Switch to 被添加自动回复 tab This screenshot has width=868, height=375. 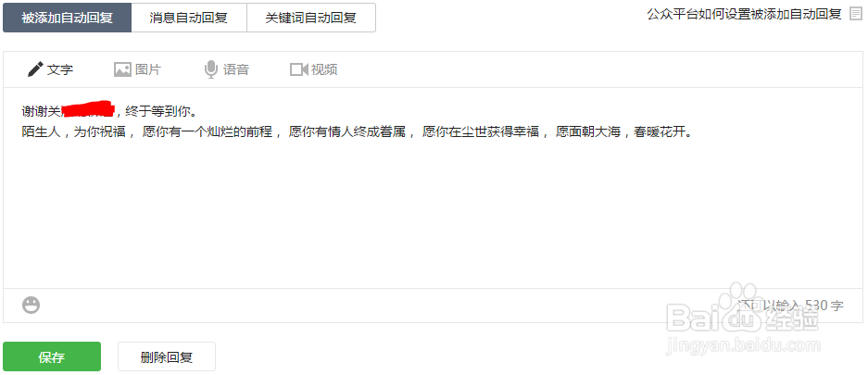[67, 18]
